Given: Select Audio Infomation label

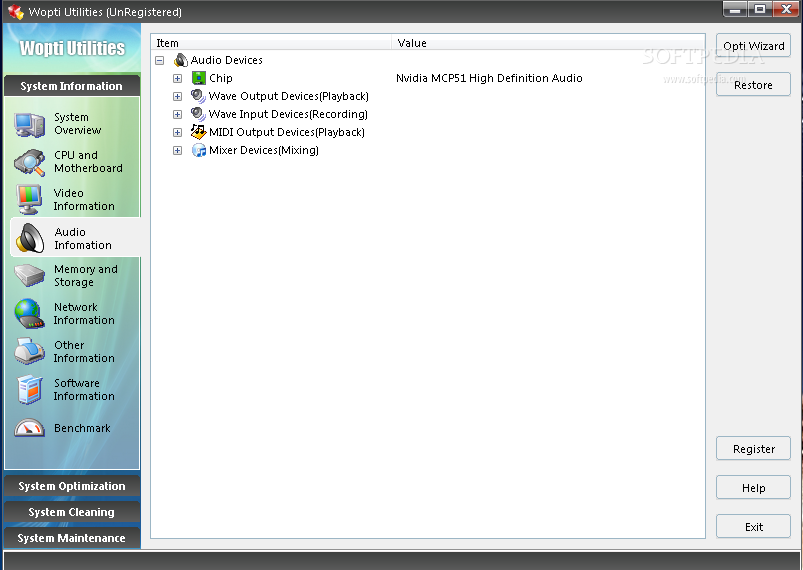Looking at the screenshot, I should click(83, 239).
